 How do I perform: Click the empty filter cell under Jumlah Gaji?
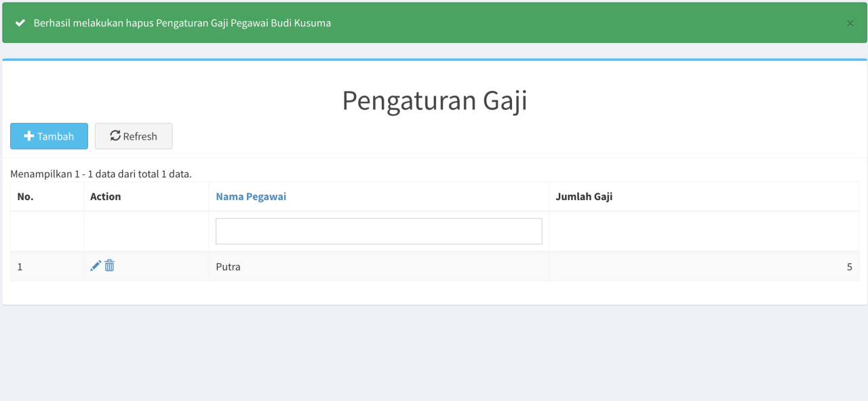703,231
